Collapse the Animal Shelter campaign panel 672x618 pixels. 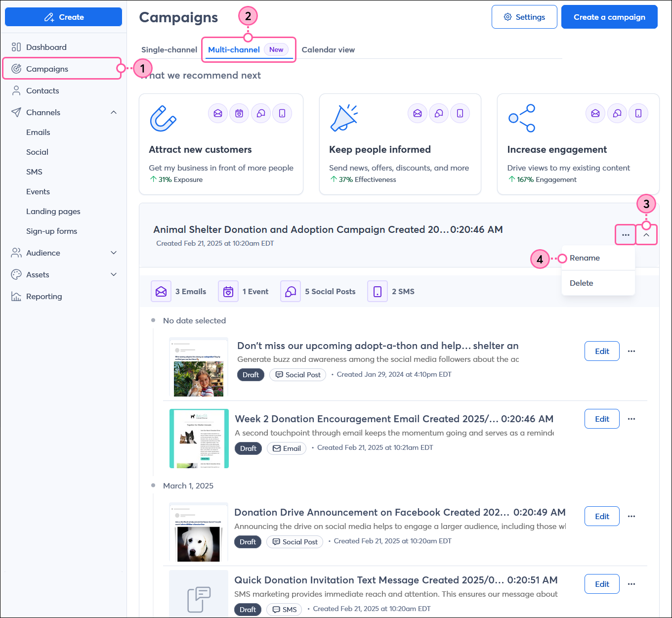[x=646, y=235]
